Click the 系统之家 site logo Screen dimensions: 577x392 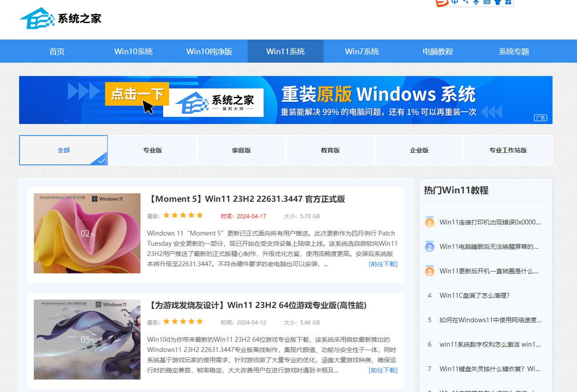tap(60, 18)
